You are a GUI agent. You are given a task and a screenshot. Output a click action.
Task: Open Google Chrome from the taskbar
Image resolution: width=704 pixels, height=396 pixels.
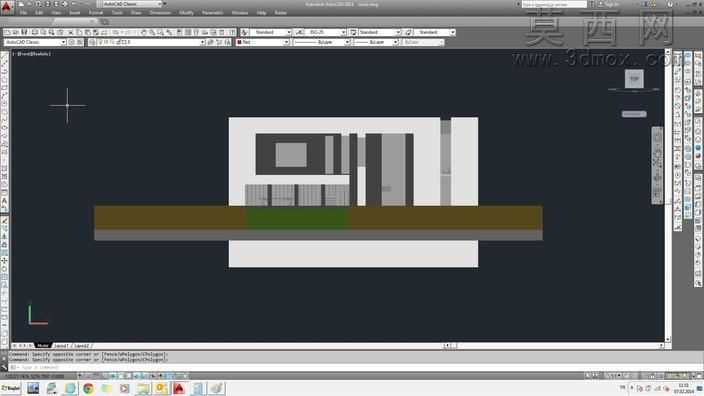point(88,388)
